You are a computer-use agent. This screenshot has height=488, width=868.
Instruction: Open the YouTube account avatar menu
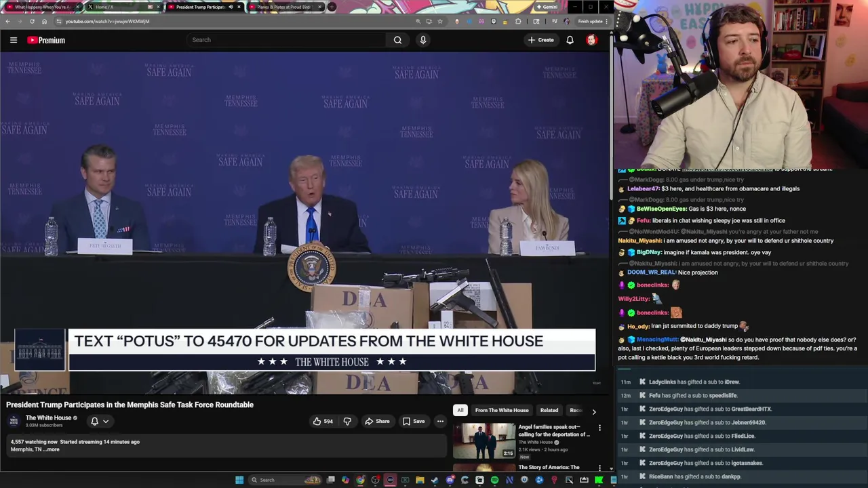coord(591,40)
